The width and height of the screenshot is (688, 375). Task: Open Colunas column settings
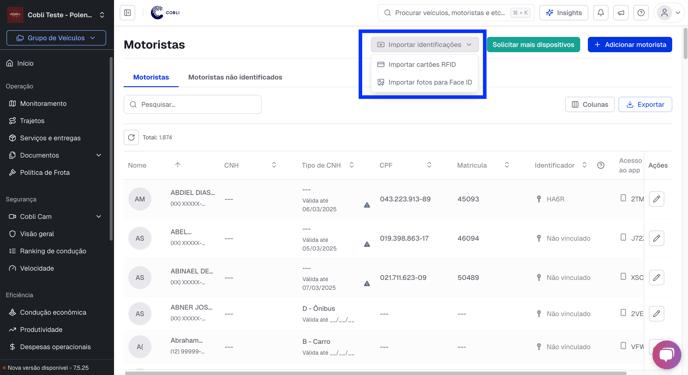590,104
